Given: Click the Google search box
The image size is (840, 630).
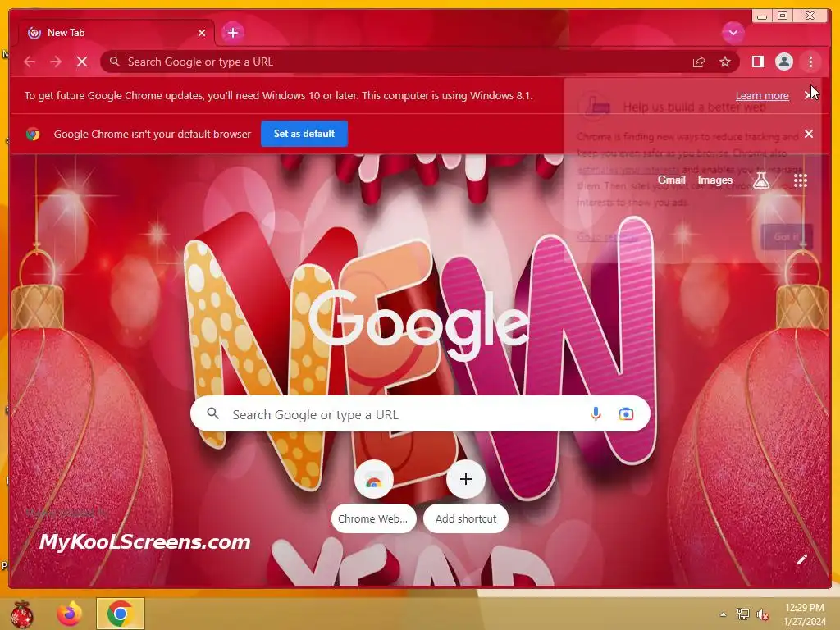Looking at the screenshot, I should (x=420, y=414).
